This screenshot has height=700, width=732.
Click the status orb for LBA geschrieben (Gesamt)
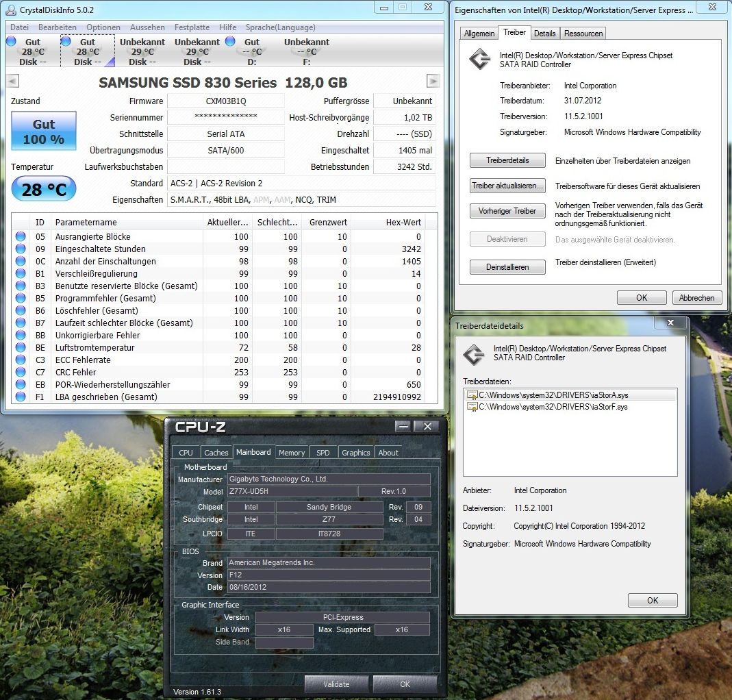point(21,397)
